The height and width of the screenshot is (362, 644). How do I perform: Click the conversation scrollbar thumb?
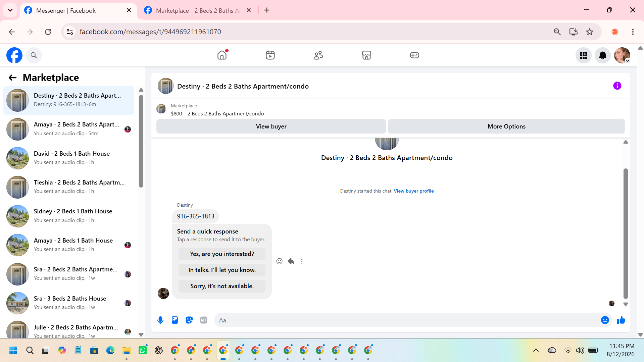626,234
